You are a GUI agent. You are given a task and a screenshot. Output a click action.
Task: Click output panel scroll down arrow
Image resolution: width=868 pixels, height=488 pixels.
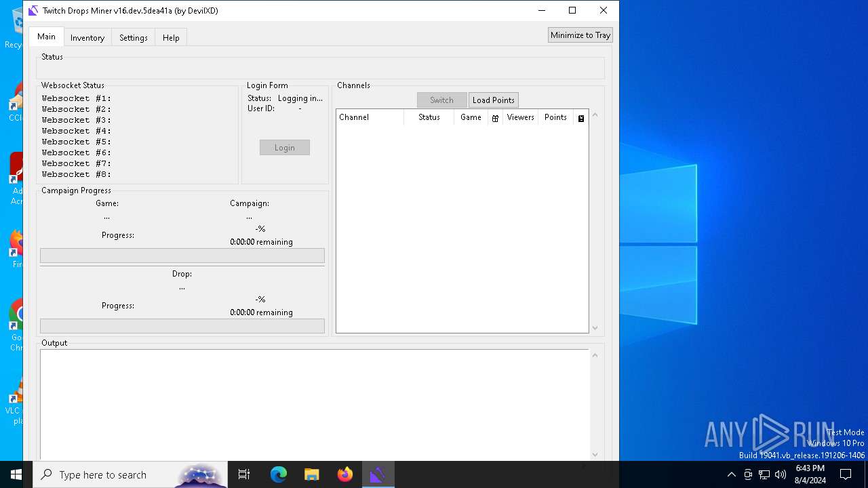(595, 455)
